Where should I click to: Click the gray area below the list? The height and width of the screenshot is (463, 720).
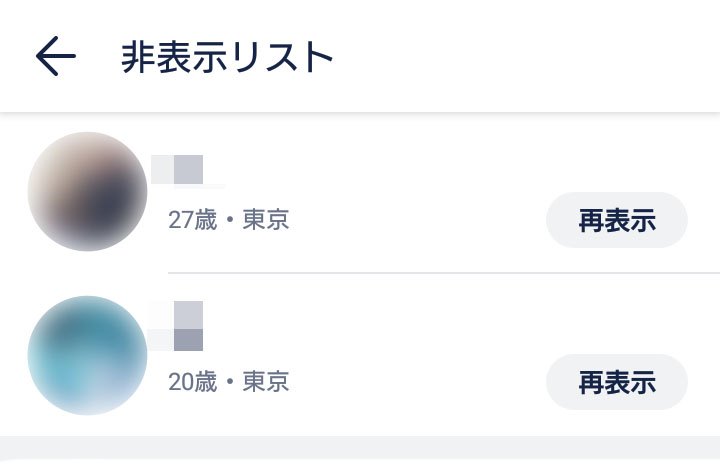360,449
